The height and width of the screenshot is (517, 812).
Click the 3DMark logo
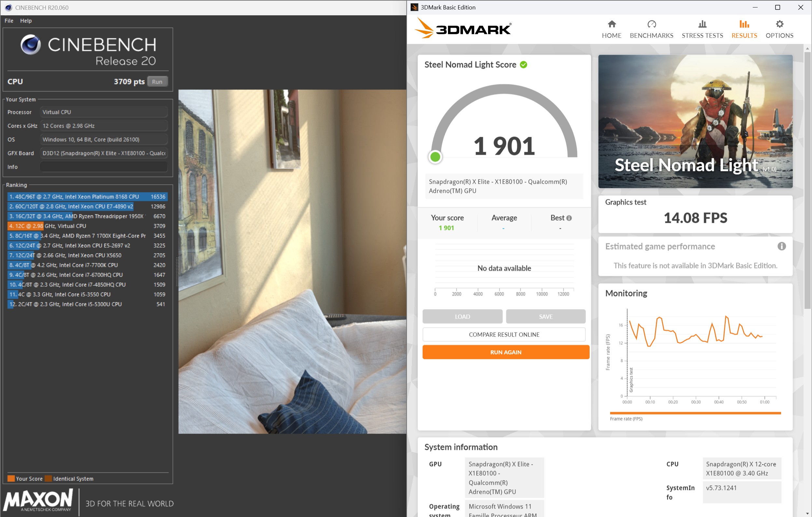(463, 28)
